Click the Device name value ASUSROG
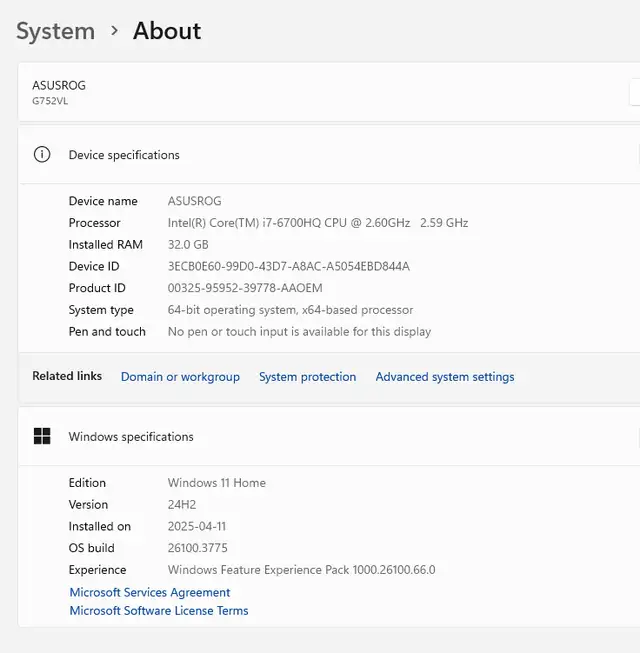This screenshot has height=653, width=640. pyautogui.click(x=194, y=201)
